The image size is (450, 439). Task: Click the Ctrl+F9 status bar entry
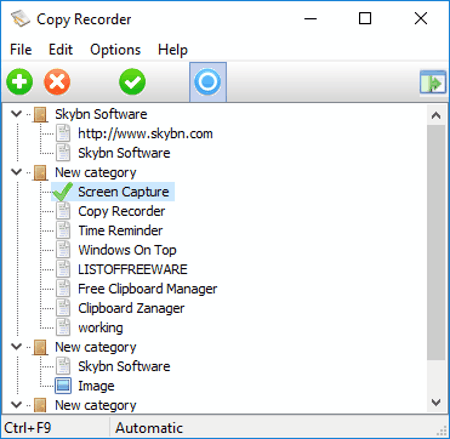tap(28, 428)
